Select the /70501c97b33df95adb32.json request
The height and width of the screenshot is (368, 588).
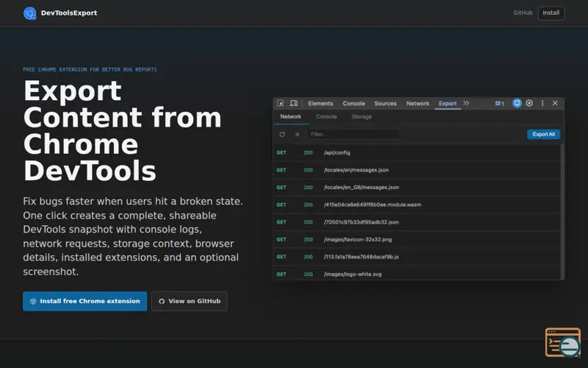coord(417,222)
